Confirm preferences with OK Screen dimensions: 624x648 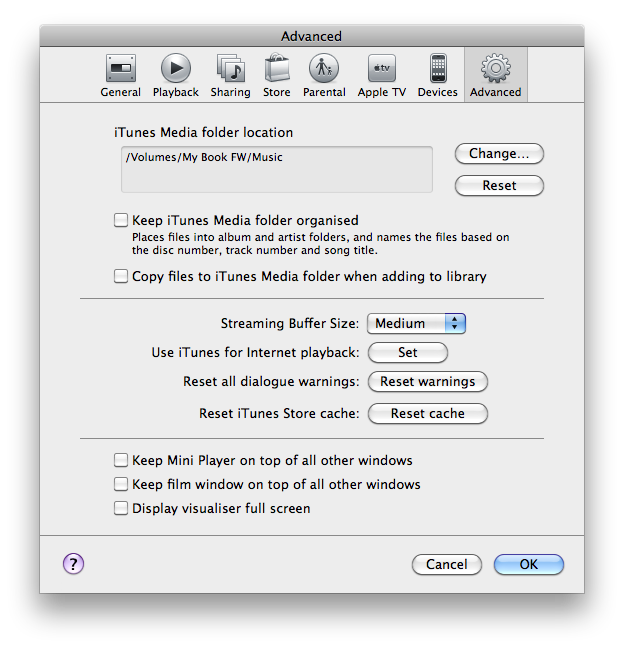tap(529, 565)
